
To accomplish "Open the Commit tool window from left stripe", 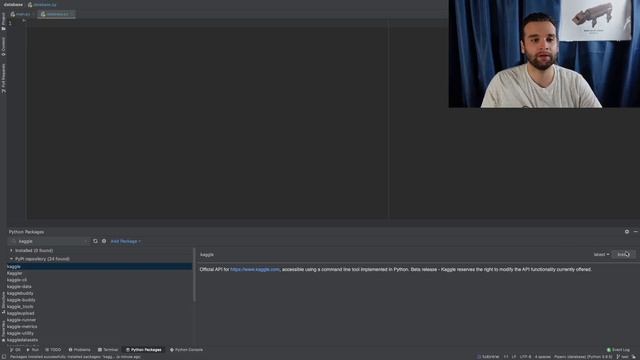I will 3,47.
